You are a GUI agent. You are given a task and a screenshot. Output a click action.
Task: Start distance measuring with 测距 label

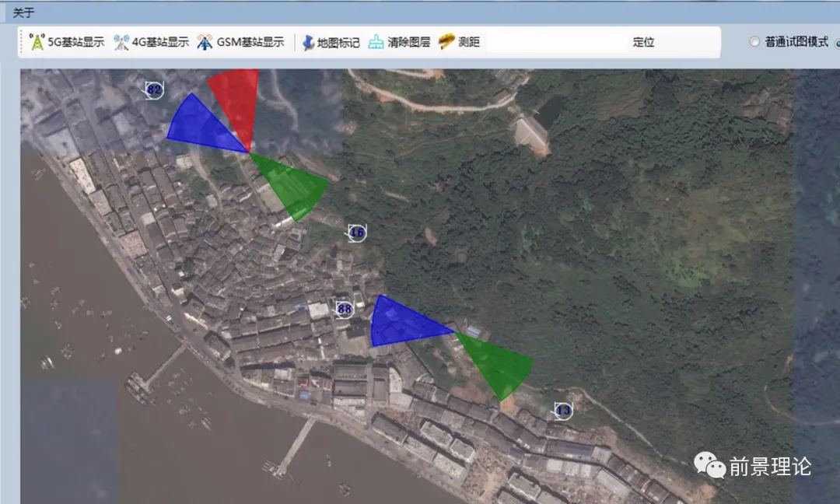[469, 42]
